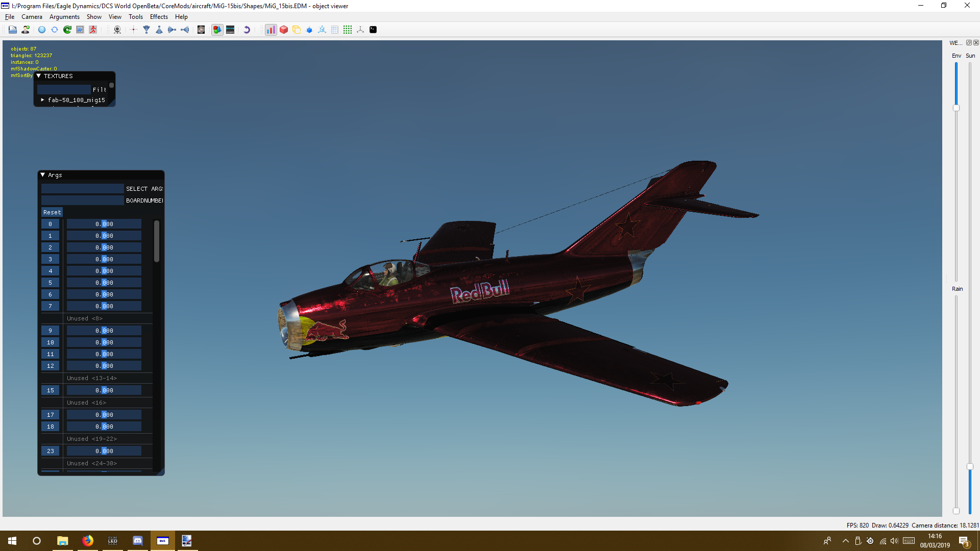Click the BOARDNUMBER input field
This screenshot has width=980, height=551.
82,201
